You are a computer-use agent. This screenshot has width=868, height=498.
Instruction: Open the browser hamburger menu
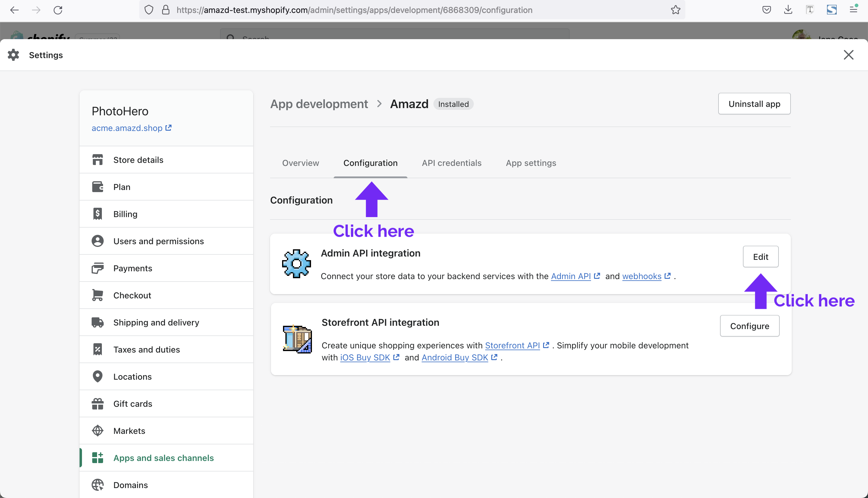[854, 10]
